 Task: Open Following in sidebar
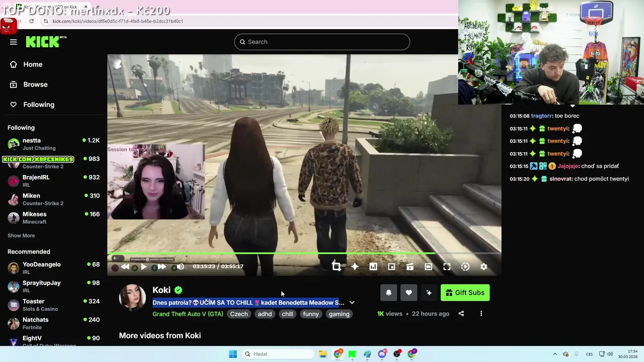39,105
